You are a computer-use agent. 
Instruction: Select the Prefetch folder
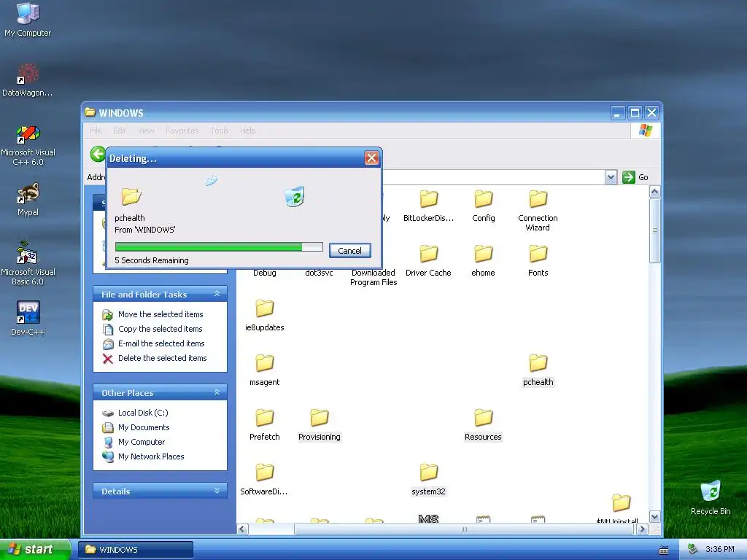(x=264, y=425)
